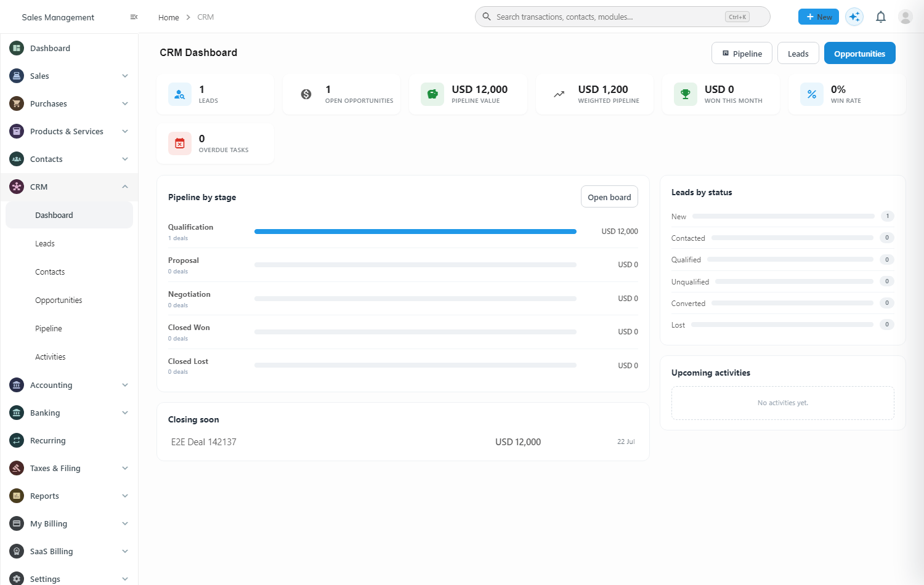
Task: Go to Home breadcrumb link
Action: coord(168,17)
